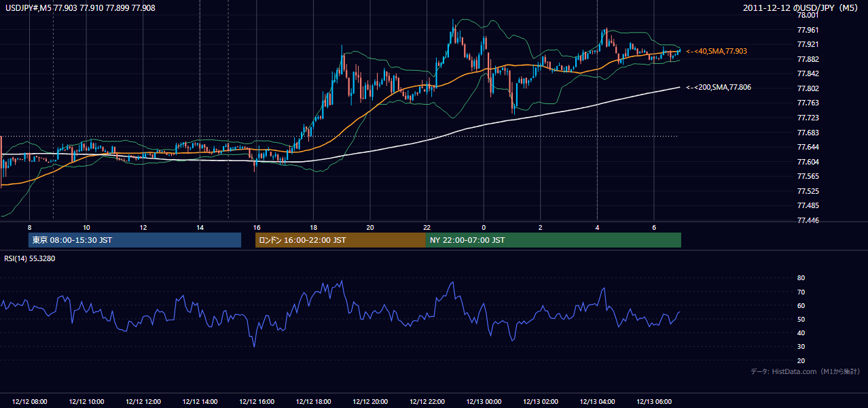
Task: Click price axis value 77.604
Action: coord(808,162)
